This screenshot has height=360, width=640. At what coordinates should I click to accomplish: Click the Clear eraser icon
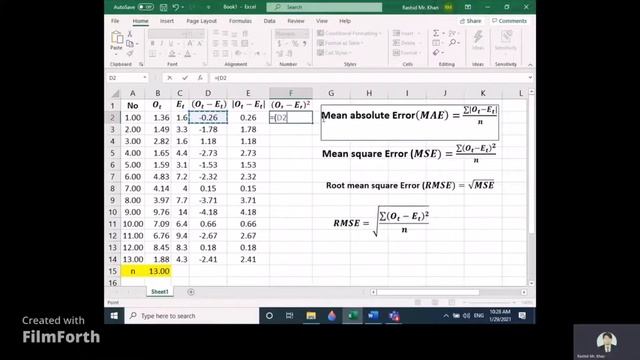coord(436,53)
